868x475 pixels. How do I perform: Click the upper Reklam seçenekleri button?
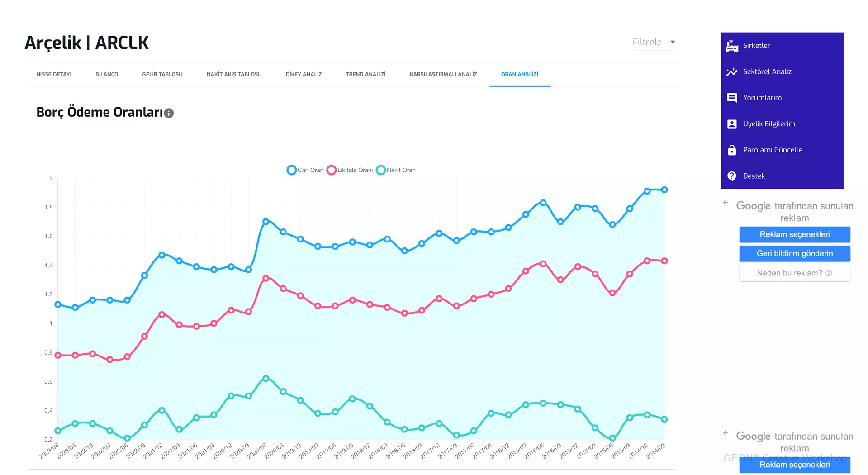click(x=794, y=234)
